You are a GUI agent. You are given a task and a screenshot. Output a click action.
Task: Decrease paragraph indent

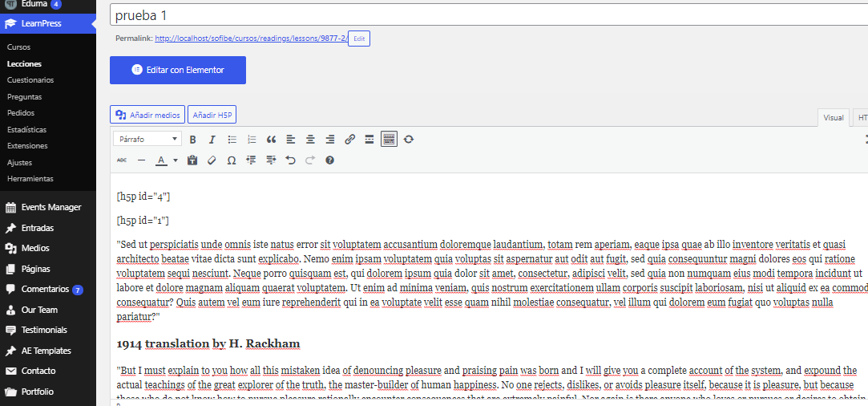click(x=252, y=160)
